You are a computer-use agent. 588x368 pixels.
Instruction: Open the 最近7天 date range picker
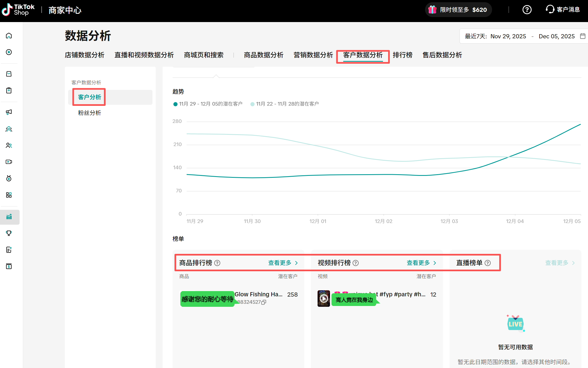524,36
